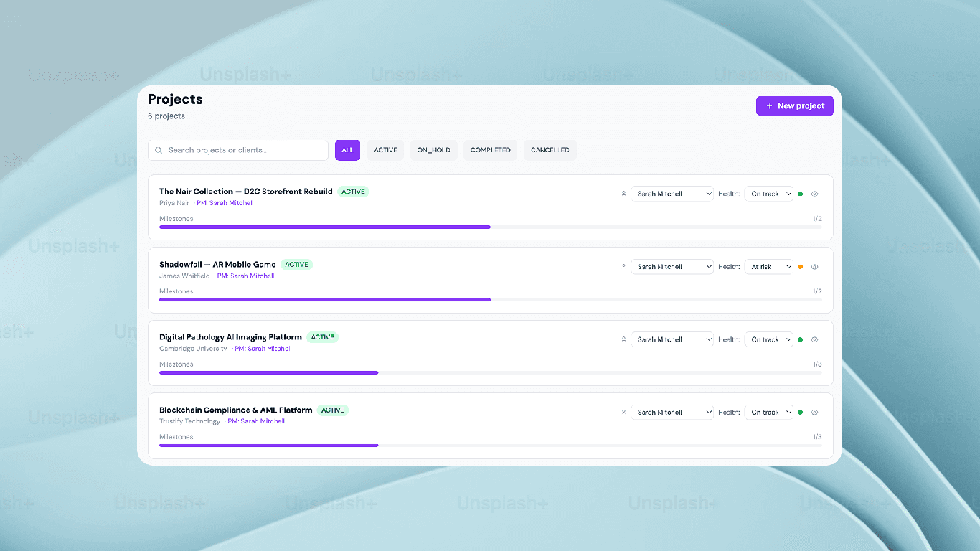980x551 pixels.
Task: Click the Blockchain Compliance milestones progress bar
Action: [x=491, y=446]
